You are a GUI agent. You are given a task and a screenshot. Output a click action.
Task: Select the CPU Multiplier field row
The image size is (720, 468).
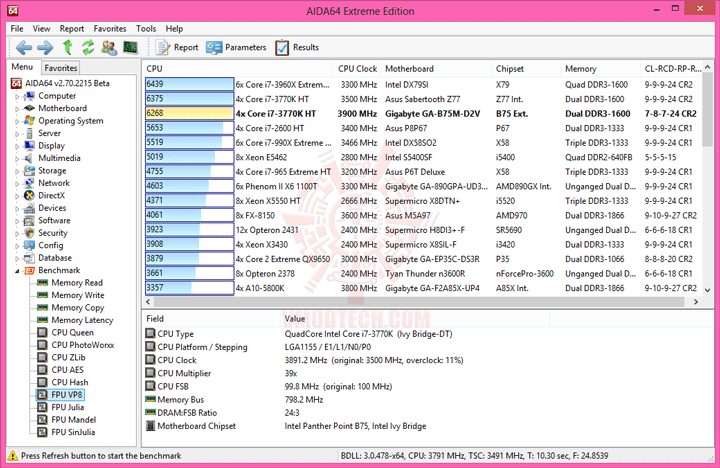(x=428, y=373)
